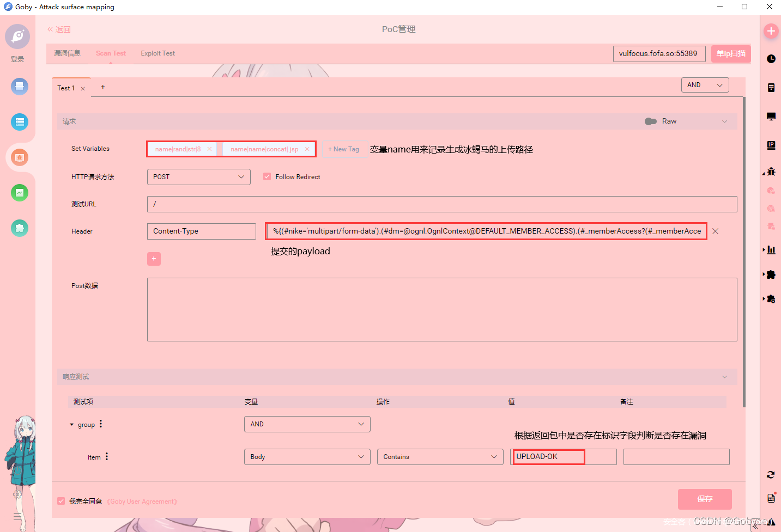781x532 pixels.
Task: Expand the bug section arrow in right sidebar
Action: point(764,174)
